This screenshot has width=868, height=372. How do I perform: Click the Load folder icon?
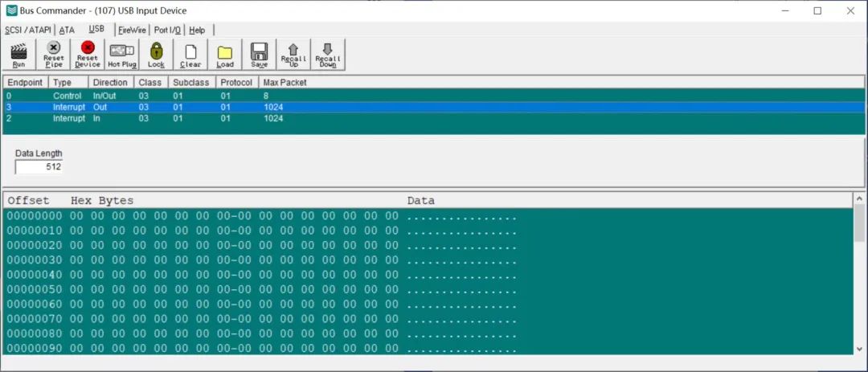[x=225, y=52]
